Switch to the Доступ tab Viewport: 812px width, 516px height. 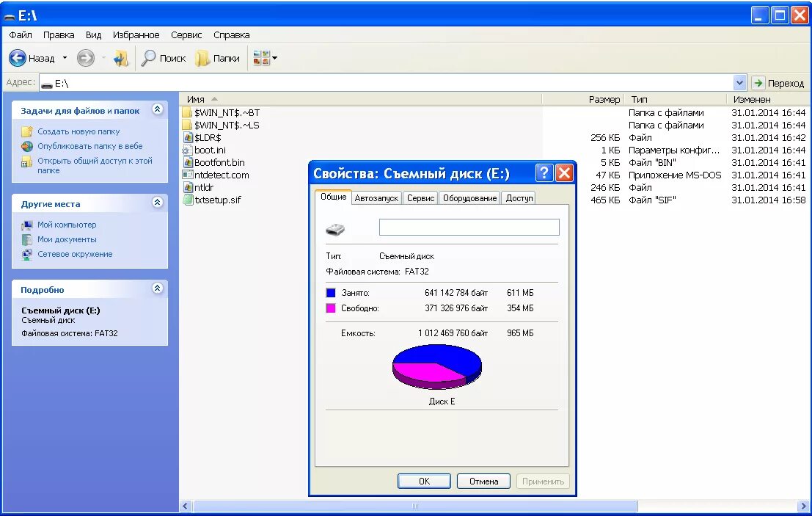click(x=519, y=198)
